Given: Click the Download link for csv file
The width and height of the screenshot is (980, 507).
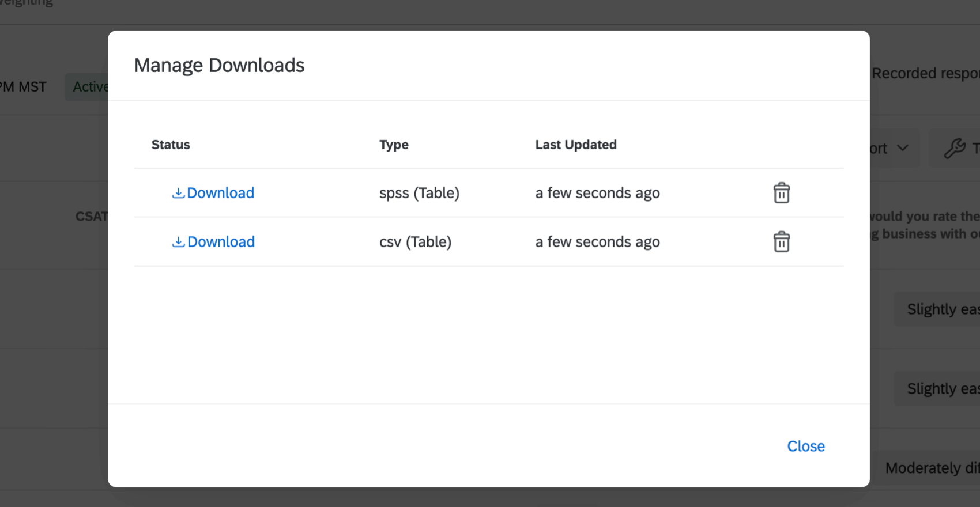Looking at the screenshot, I should pyautogui.click(x=221, y=242).
